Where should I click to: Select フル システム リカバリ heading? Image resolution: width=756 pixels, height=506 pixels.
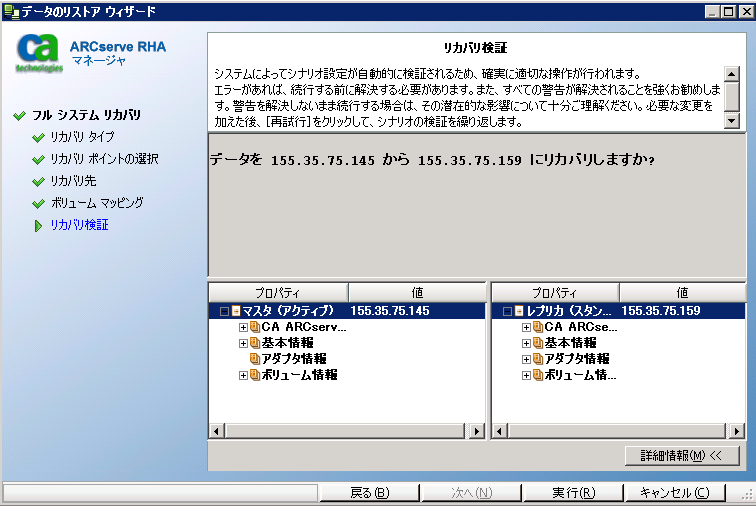pos(86,115)
